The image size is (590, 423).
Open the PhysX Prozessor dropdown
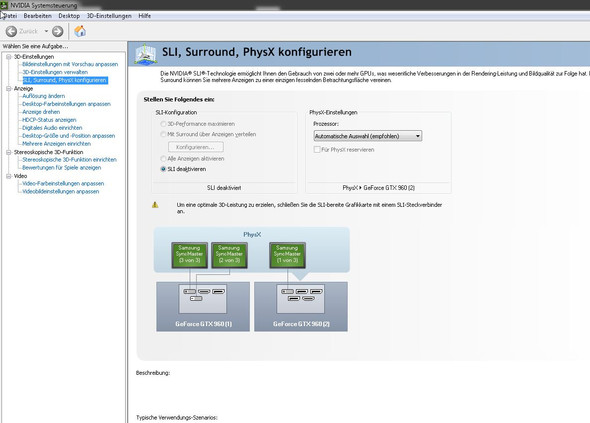(x=368, y=136)
